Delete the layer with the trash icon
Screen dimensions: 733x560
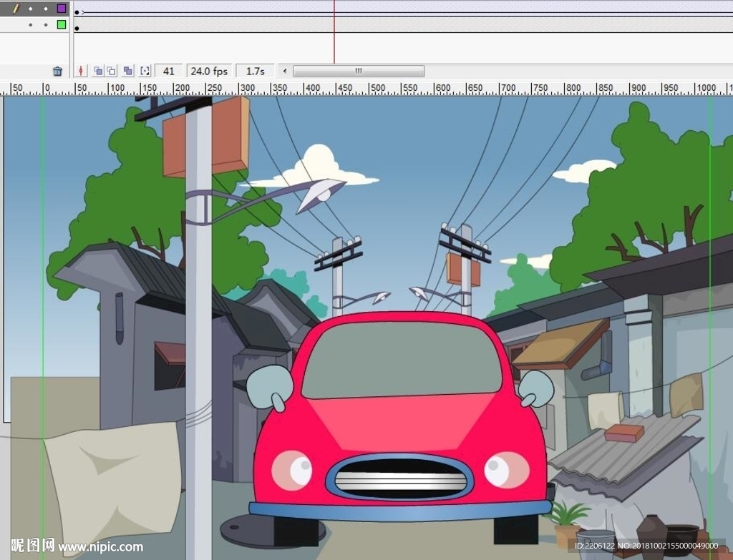pos(57,71)
